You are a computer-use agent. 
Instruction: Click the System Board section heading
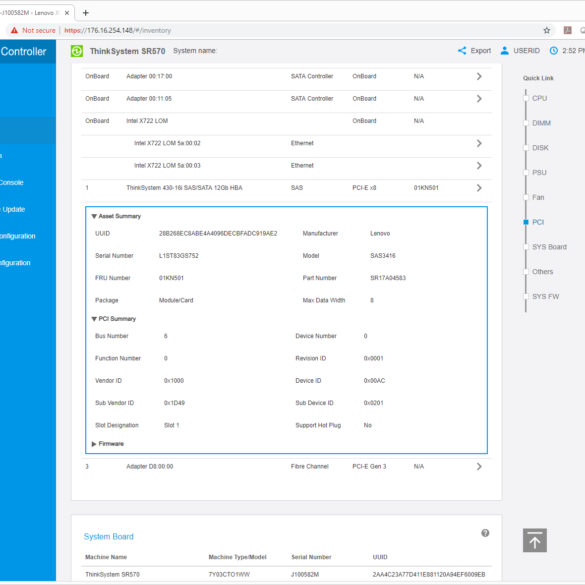(x=109, y=536)
